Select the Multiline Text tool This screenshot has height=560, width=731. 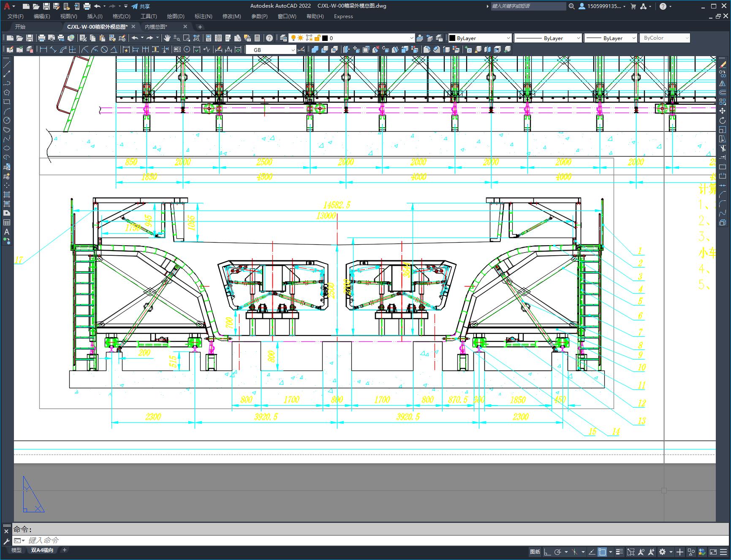pyautogui.click(x=7, y=232)
